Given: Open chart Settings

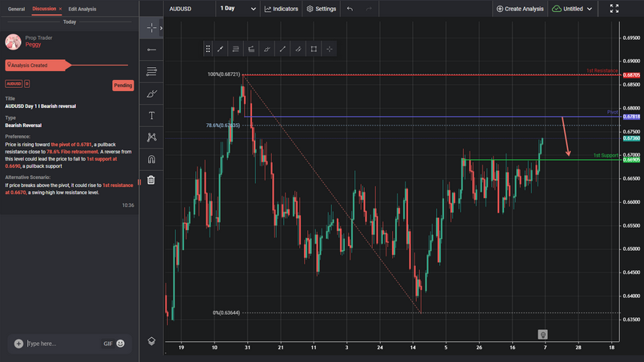Looking at the screenshot, I should (x=322, y=9).
